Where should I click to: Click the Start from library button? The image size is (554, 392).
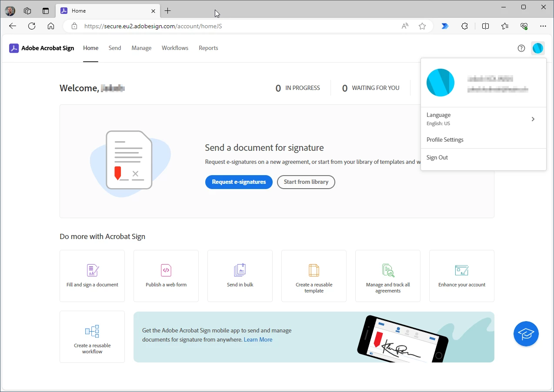pyautogui.click(x=306, y=182)
